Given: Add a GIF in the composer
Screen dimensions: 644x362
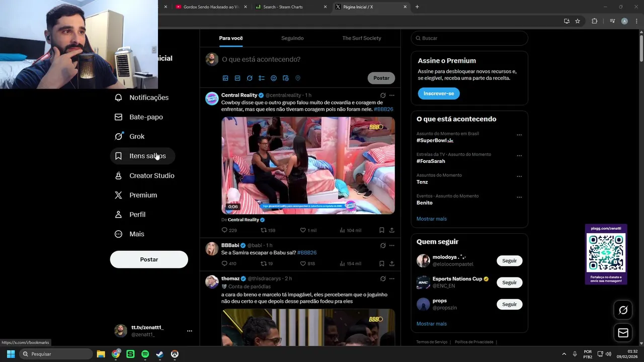Looking at the screenshot, I should [x=237, y=78].
